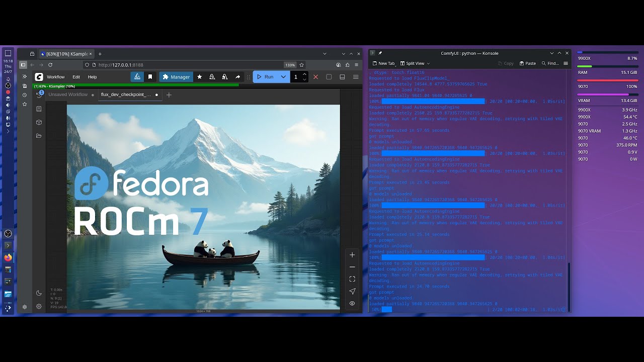This screenshot has width=644, height=362.
Task: Click the 9900X CPU usage bar
Action: click(x=607, y=52)
